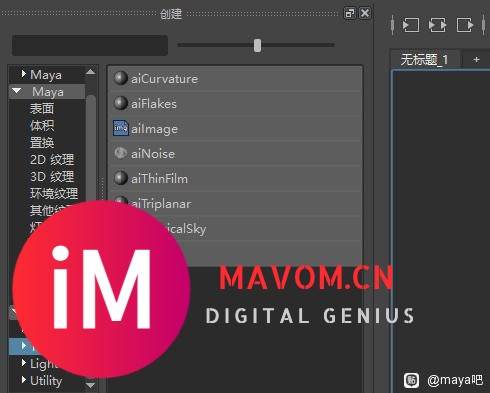Switch to the 无标题_1 tab
The image size is (490, 393).
(x=424, y=60)
